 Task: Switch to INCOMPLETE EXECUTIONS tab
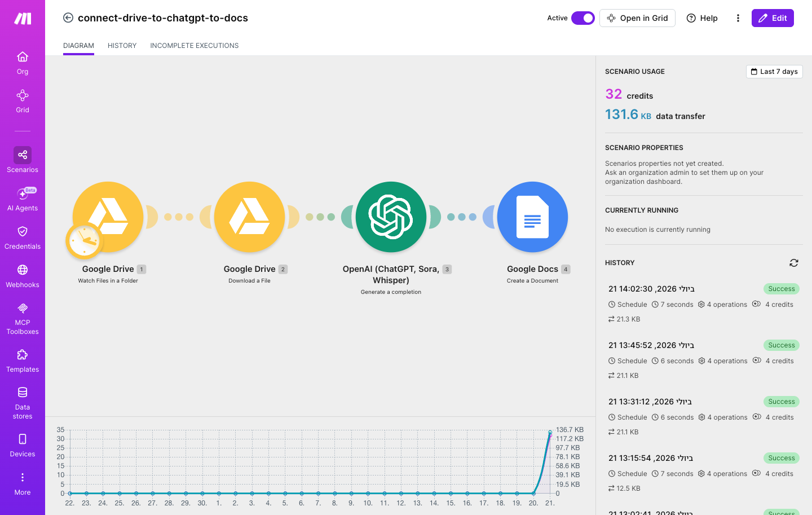[x=194, y=46]
